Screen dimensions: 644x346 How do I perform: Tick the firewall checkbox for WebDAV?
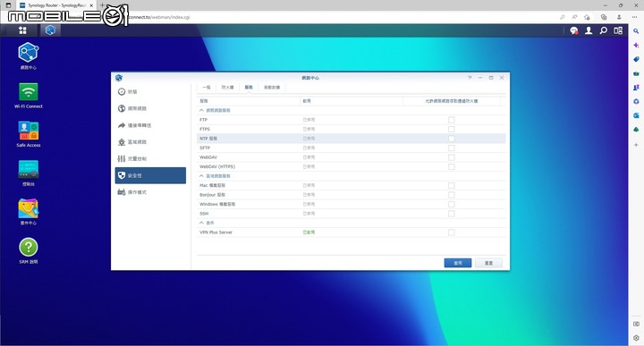click(452, 157)
